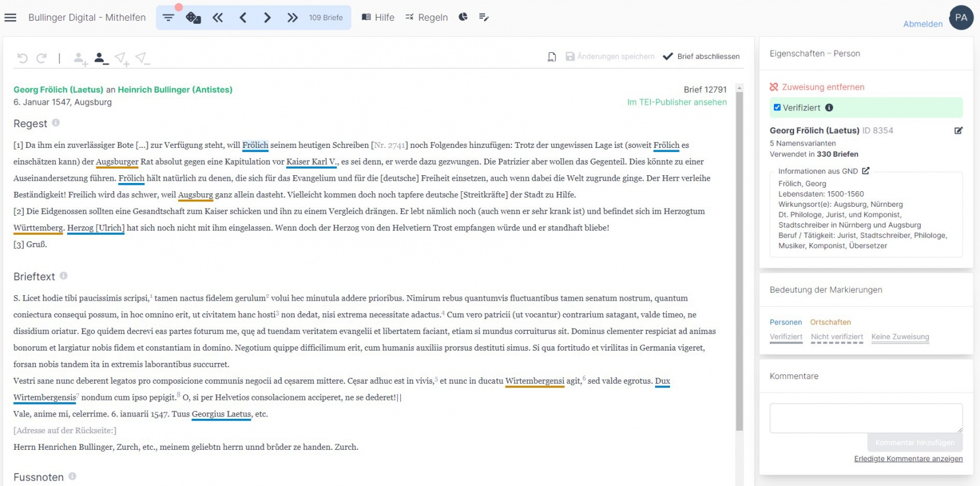Add a person annotation
This screenshot has width=980, height=486.
(80, 58)
